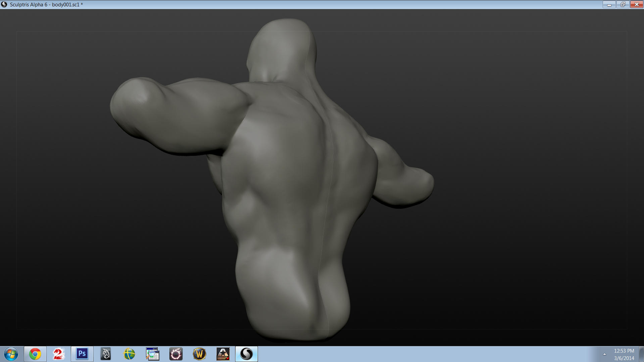The height and width of the screenshot is (362, 644).
Task: Restore down the Sculptris window
Action: (623, 4)
